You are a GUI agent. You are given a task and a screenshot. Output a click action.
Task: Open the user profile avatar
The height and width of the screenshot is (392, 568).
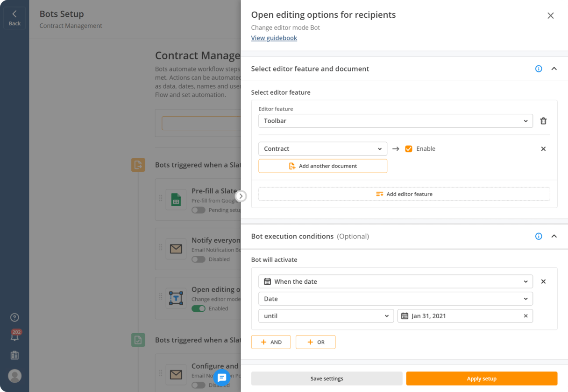tap(14, 376)
